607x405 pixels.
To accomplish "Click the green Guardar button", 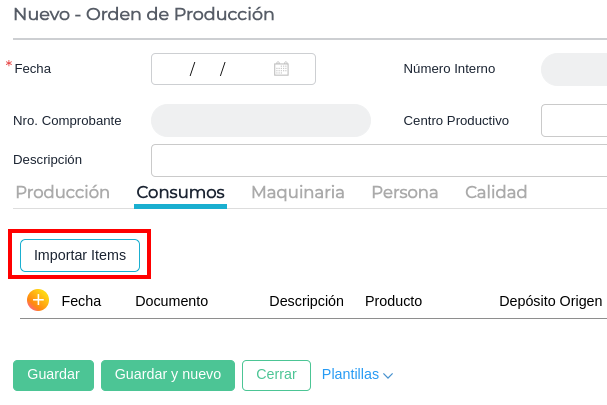I will point(53,375).
